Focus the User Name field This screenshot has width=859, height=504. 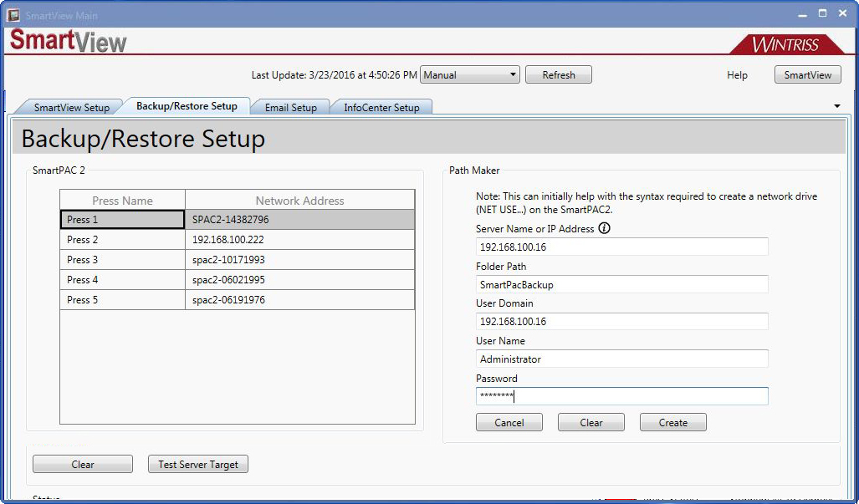click(x=621, y=359)
